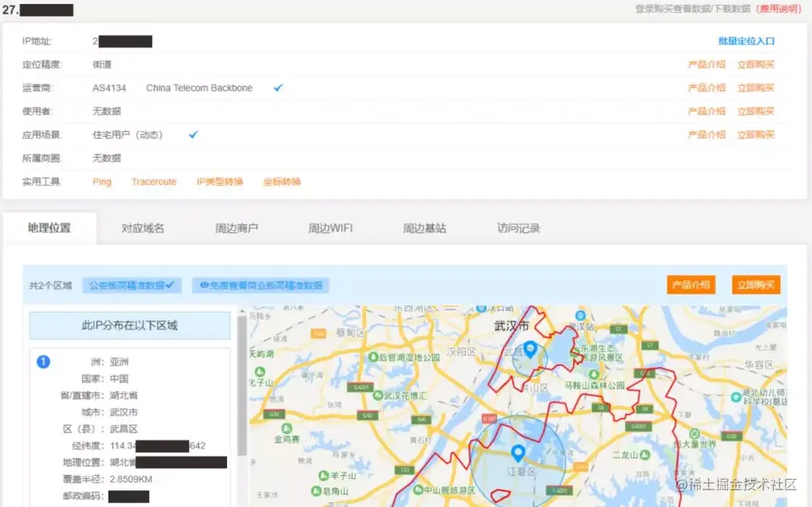
Task: Open the 周边商户 tab
Action: coord(237,228)
